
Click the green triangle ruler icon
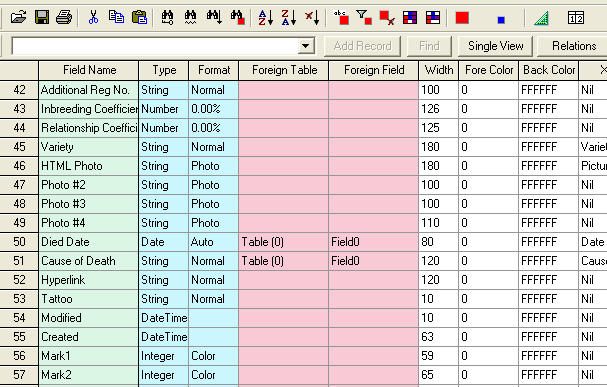point(541,18)
